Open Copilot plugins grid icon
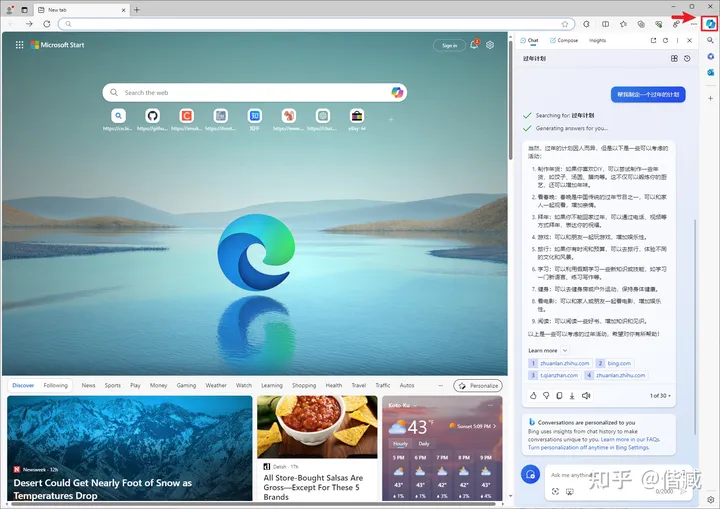 tap(674, 58)
